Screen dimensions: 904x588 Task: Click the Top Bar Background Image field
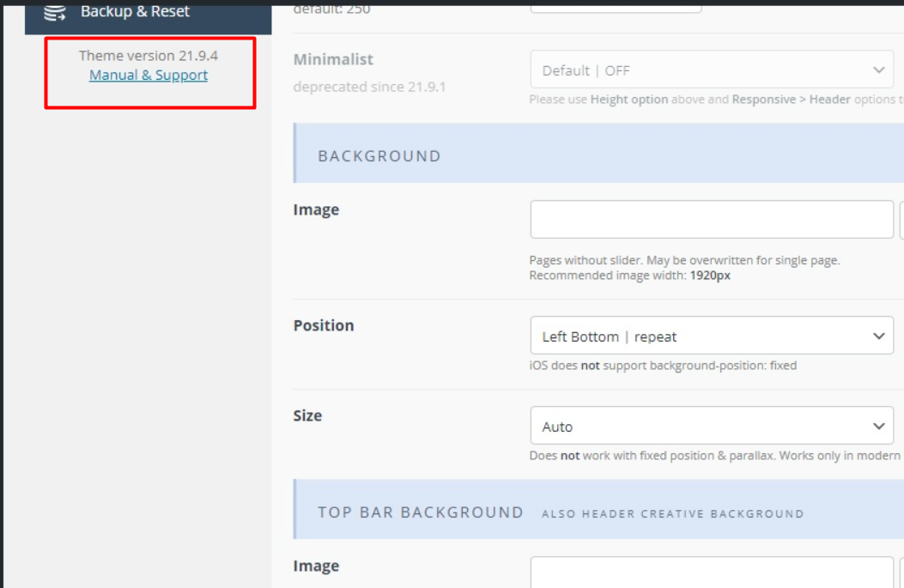click(x=712, y=573)
